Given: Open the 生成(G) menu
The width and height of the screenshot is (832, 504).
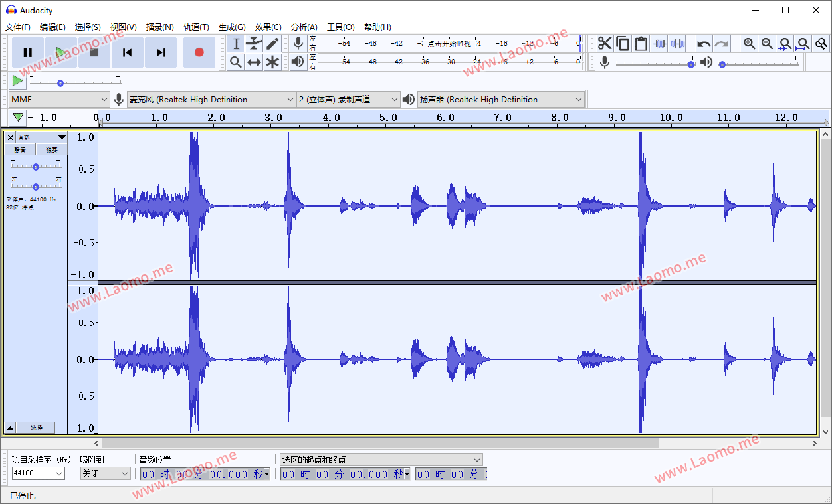Looking at the screenshot, I should 232,27.
